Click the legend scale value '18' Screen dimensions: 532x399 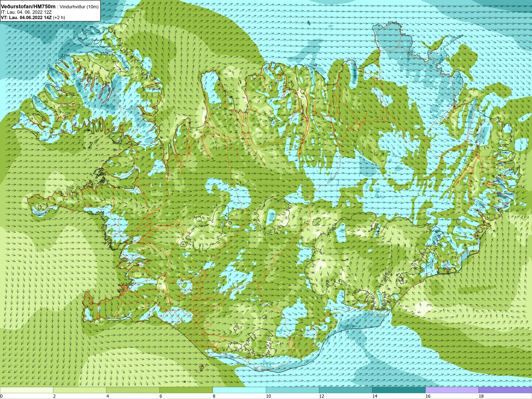(481, 396)
